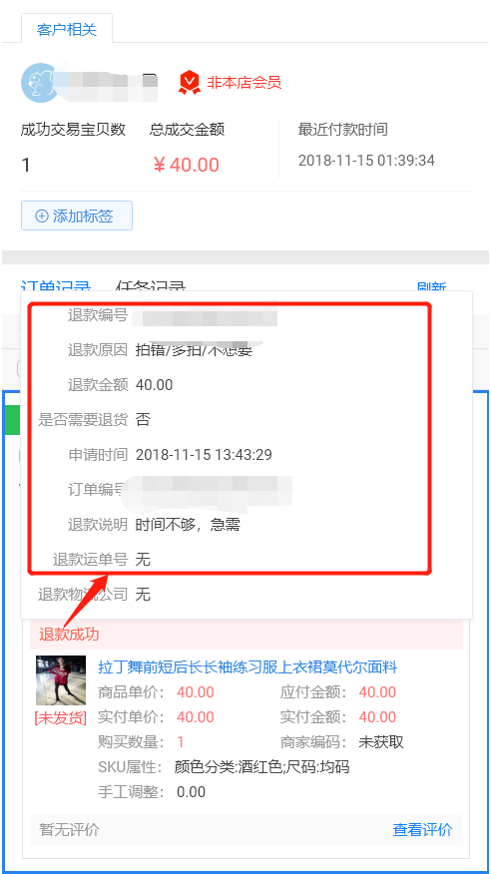This screenshot has height=874, width=491.
Task: Click the 最近付款时间 timestamp
Action: point(366,161)
